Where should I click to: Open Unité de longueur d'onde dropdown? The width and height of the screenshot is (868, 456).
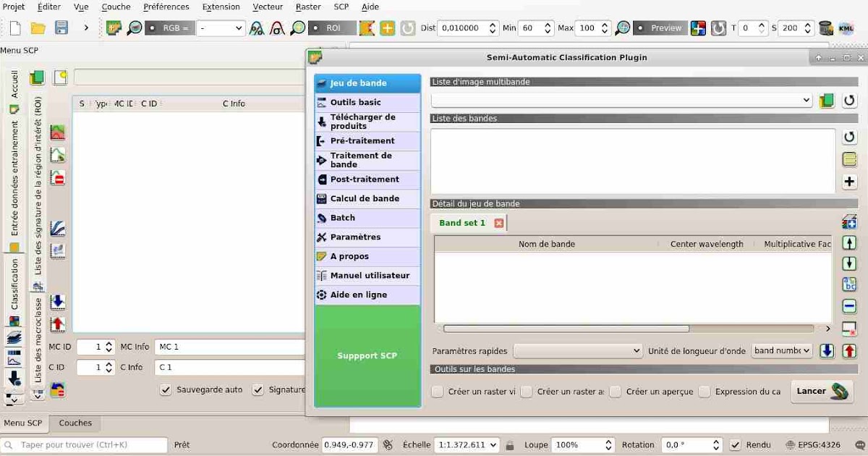click(x=783, y=350)
